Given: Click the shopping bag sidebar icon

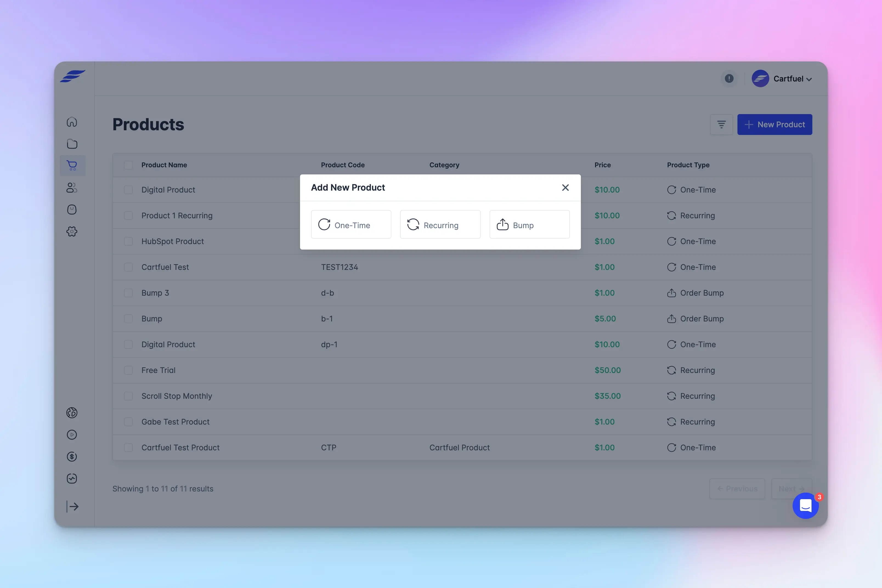Looking at the screenshot, I should click(72, 210).
